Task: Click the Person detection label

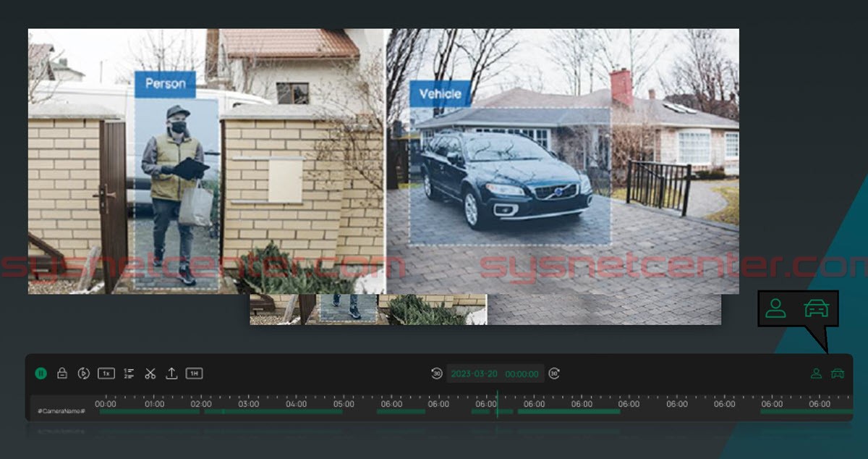Action: 165,84
